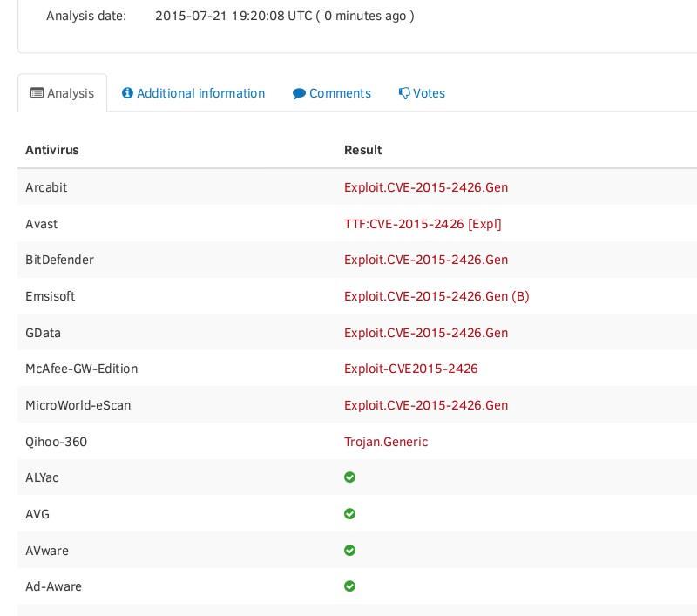Select MicroWorld-eScan antivirus name
The image size is (697, 616).
(x=78, y=405)
